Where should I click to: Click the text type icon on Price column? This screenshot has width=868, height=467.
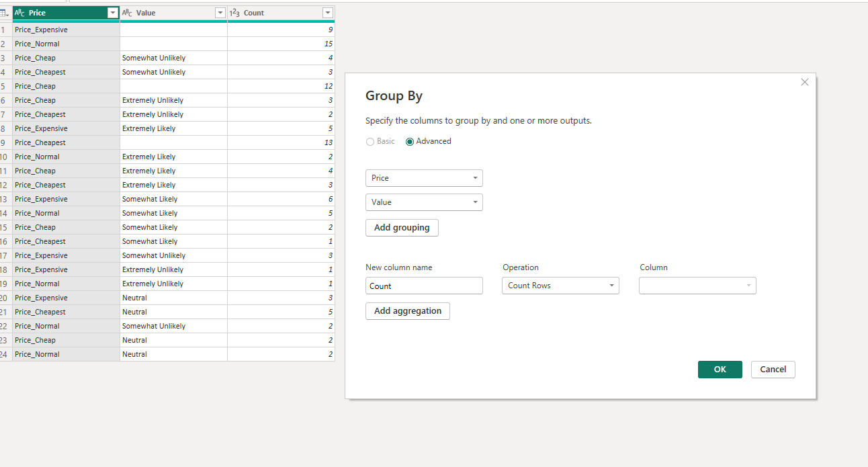click(19, 13)
